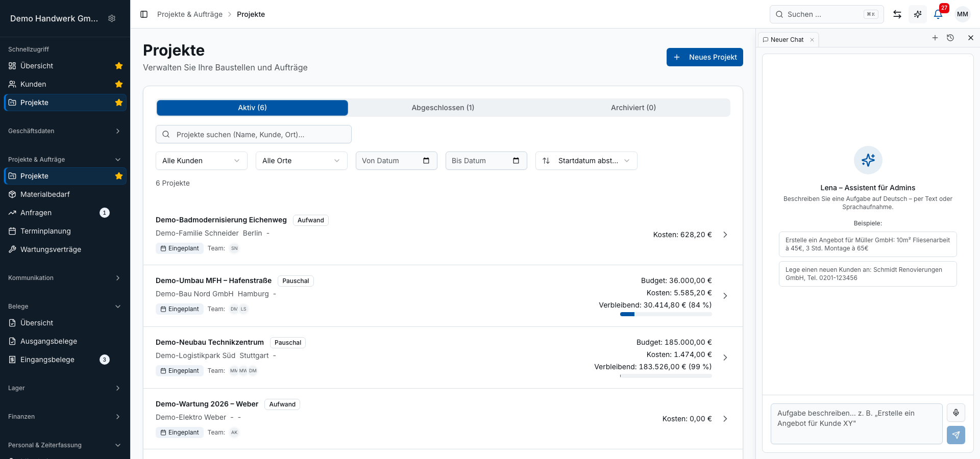Open Alle Orte filter dropdown
The image size is (980, 459).
[302, 161]
